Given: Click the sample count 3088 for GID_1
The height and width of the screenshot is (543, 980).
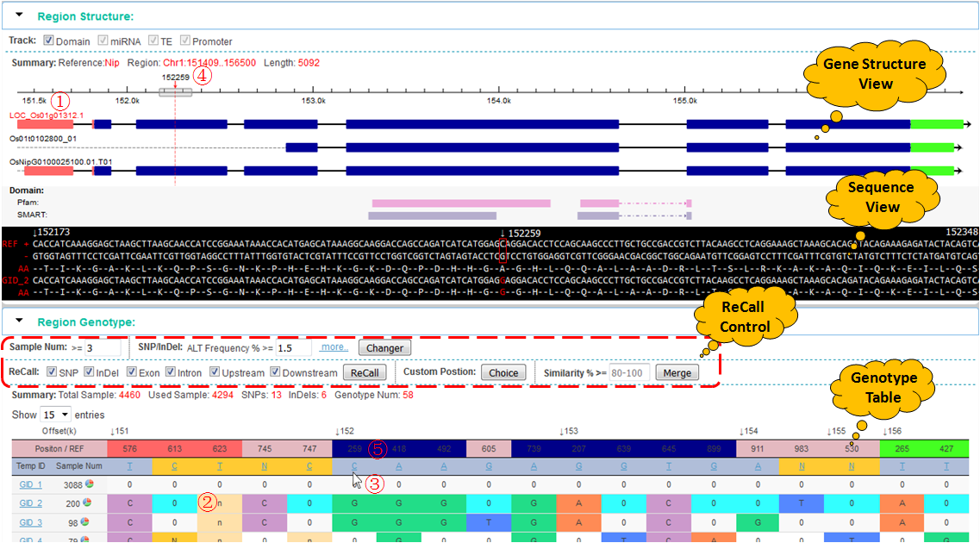Looking at the screenshot, I should click(x=73, y=485).
